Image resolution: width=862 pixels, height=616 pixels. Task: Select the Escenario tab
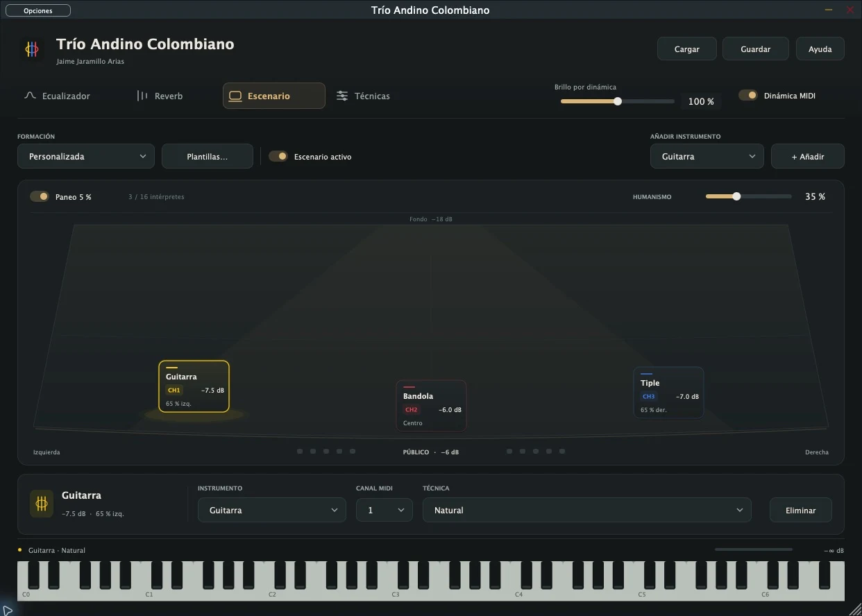(274, 96)
